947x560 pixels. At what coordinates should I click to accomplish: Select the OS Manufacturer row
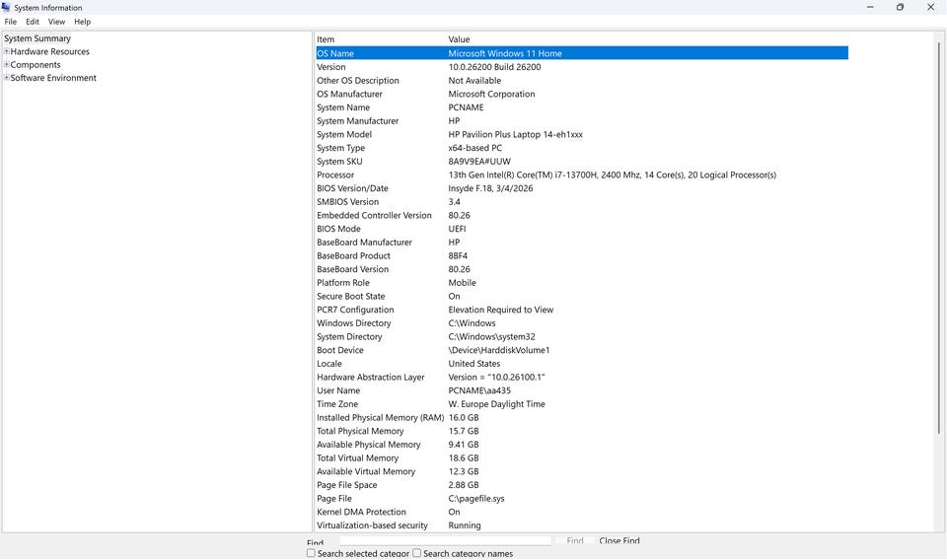[x=582, y=94]
